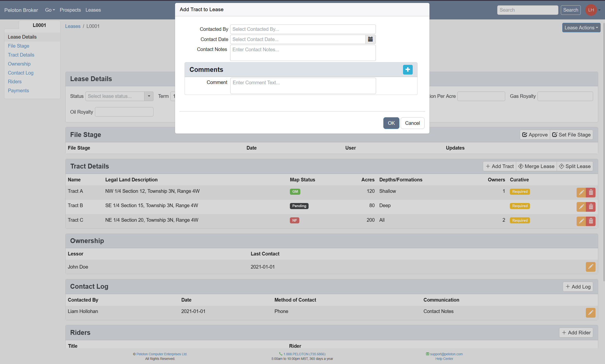Click the Set File Stage button
The width and height of the screenshot is (605, 364).
(571, 135)
